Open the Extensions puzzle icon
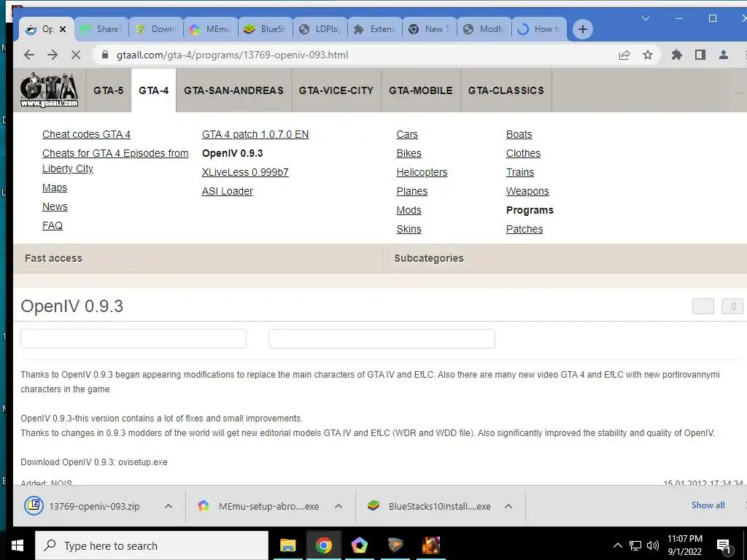Image resolution: width=747 pixels, height=560 pixels. coord(676,55)
